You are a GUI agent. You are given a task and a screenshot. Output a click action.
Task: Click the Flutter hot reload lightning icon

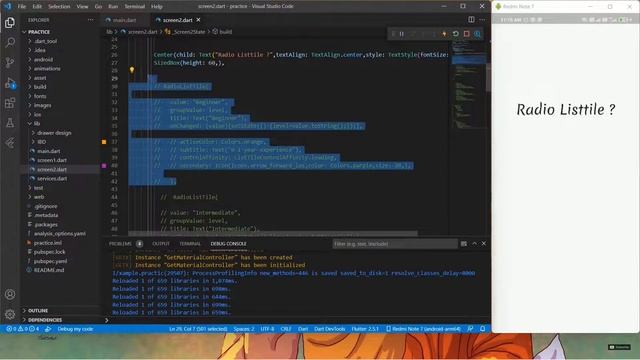444,34
